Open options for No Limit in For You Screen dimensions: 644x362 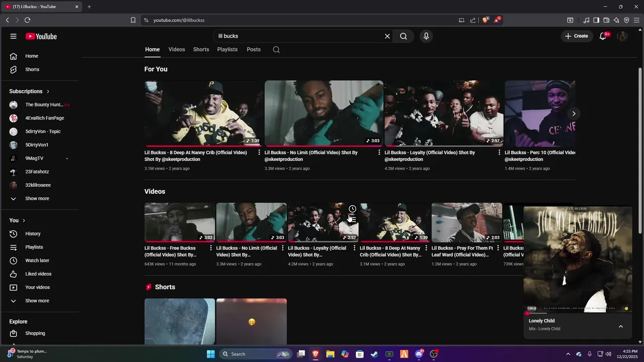(379, 152)
